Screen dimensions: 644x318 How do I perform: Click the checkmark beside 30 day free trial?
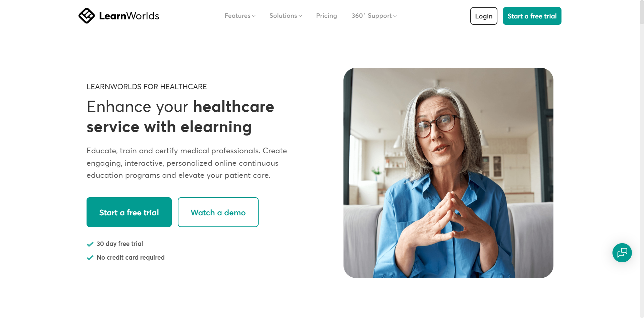(x=90, y=244)
